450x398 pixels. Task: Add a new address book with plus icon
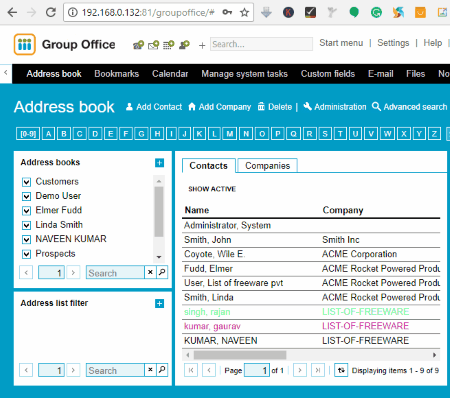coord(159,163)
